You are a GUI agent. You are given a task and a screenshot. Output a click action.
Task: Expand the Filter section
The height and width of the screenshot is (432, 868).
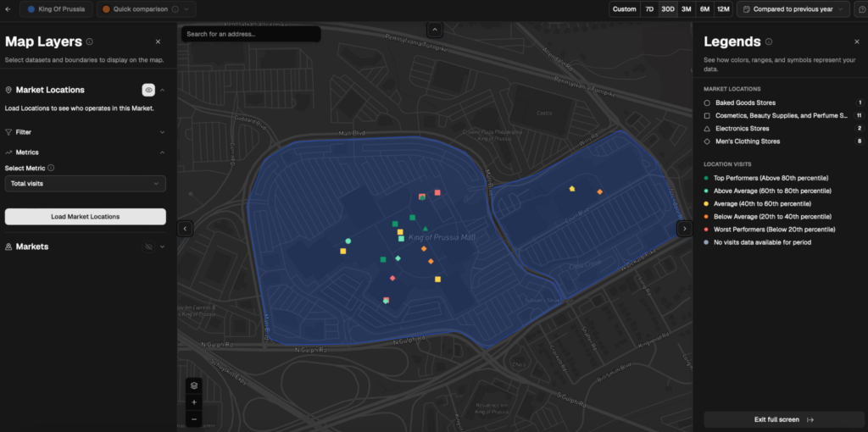tap(162, 132)
